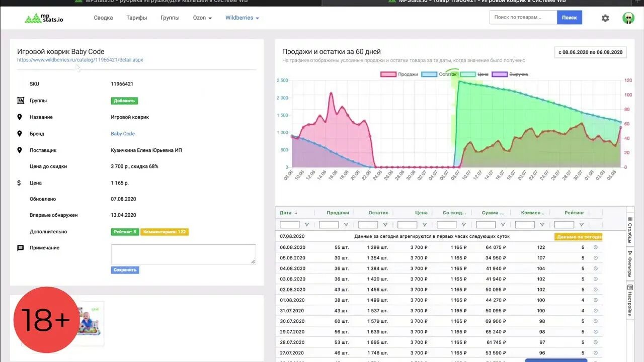Focus the Дата column filter input
Viewport: 644px width, 362px height.
(290, 225)
